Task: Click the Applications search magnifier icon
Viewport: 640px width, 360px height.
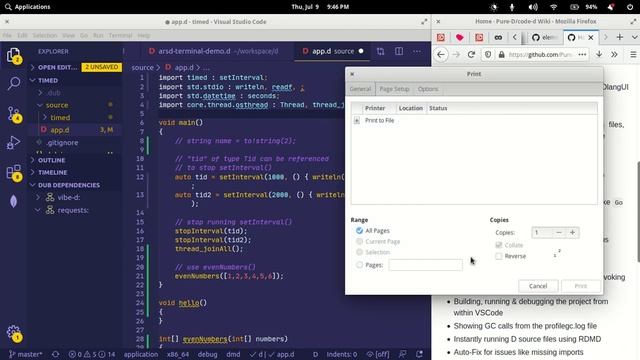Action: (8, 7)
